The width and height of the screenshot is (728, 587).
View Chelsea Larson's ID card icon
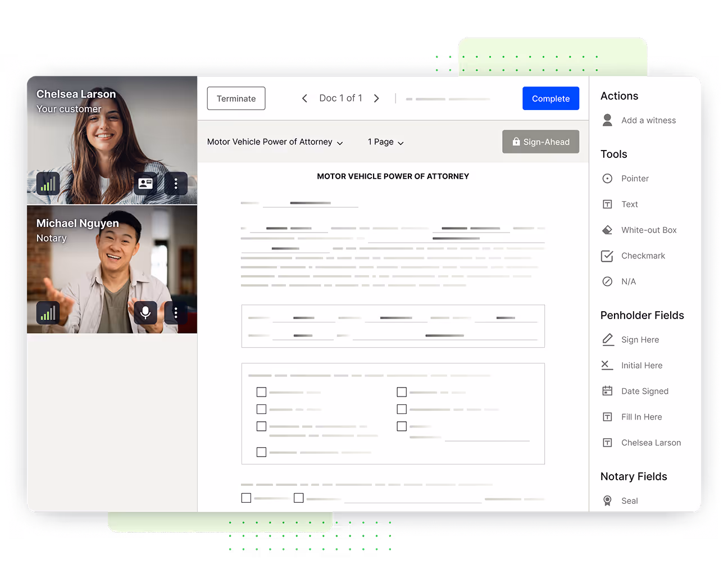click(145, 183)
